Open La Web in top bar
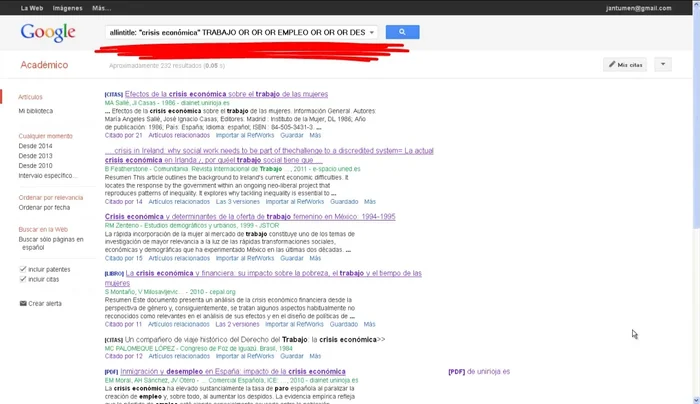The height and width of the screenshot is (404, 700). click(x=32, y=8)
